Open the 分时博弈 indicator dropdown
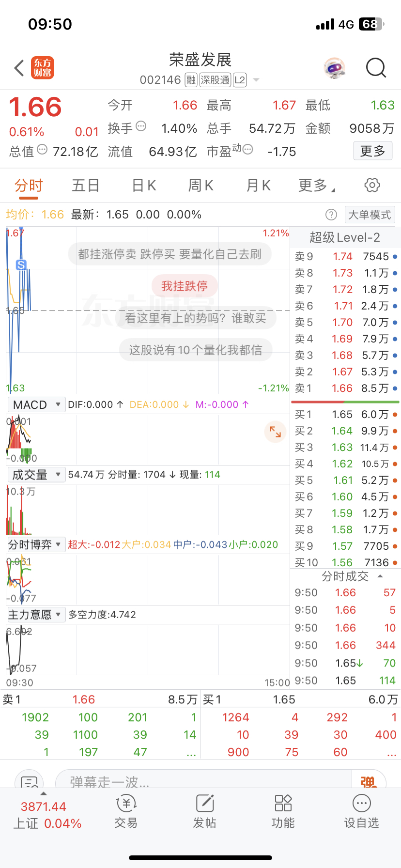The image size is (401, 868). (x=36, y=544)
